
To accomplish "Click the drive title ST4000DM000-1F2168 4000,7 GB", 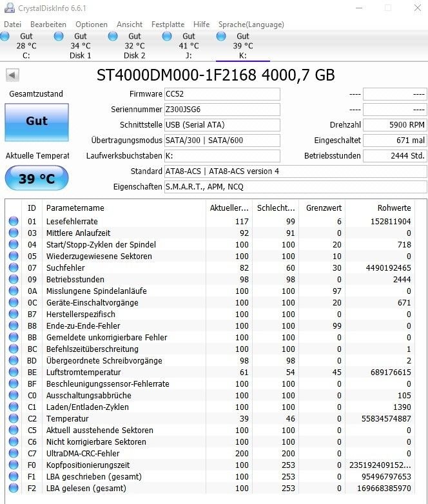I will [x=216, y=75].
